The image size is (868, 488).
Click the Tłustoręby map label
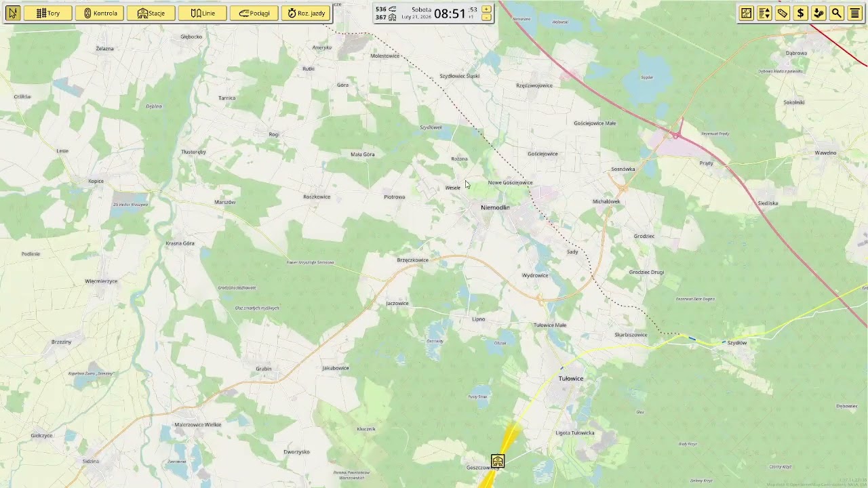(x=194, y=152)
